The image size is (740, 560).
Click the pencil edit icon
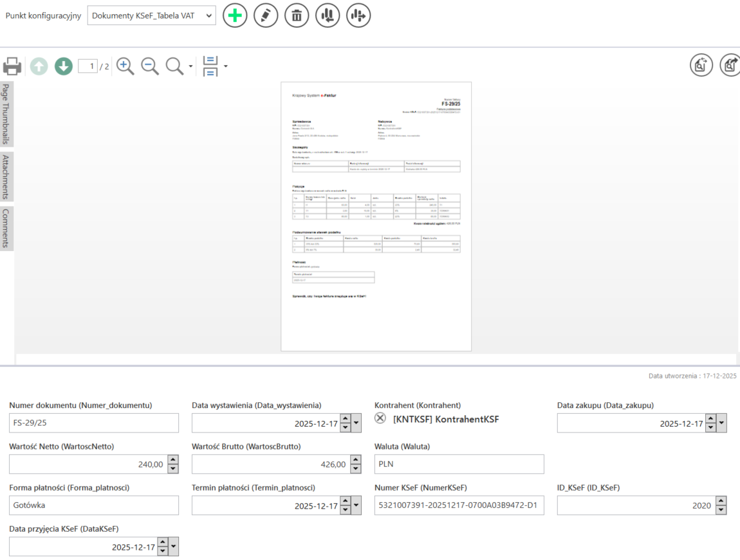266,15
